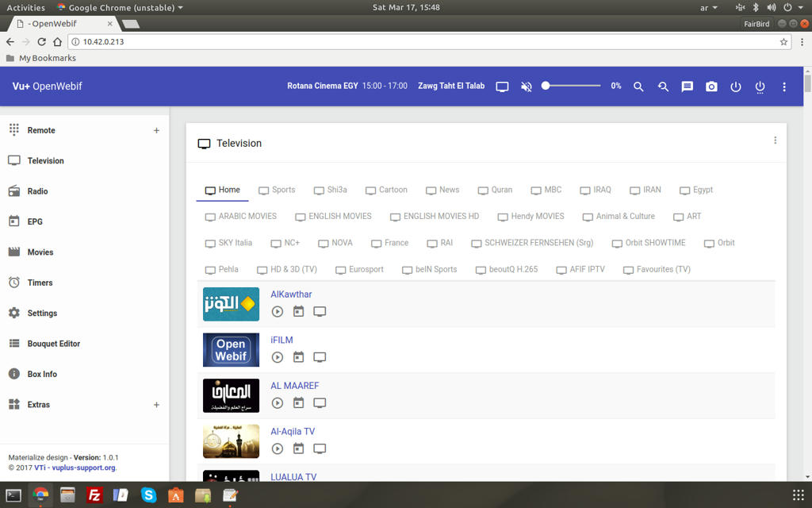Switch to the MBC bouquet tab

[x=546, y=190]
